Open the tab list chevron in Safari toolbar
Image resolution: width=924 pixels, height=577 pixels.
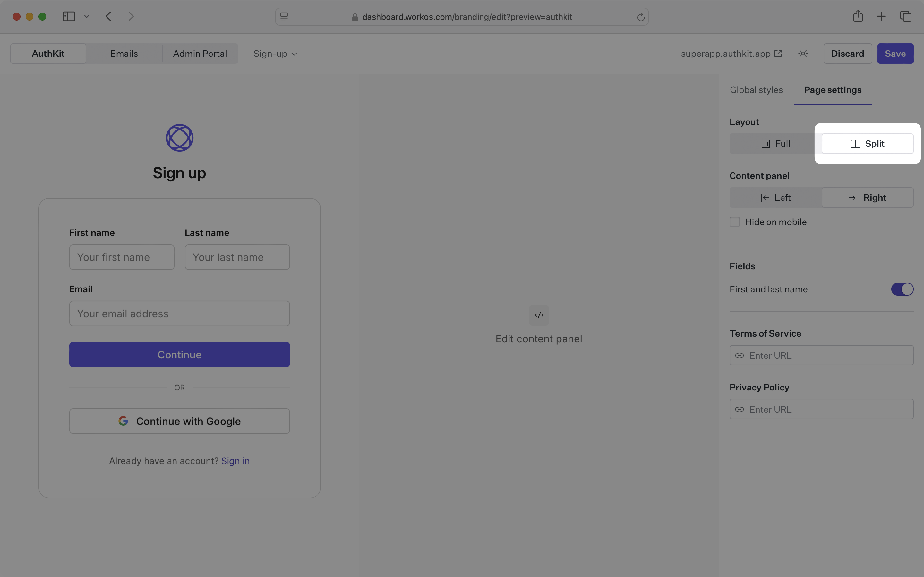tap(86, 16)
